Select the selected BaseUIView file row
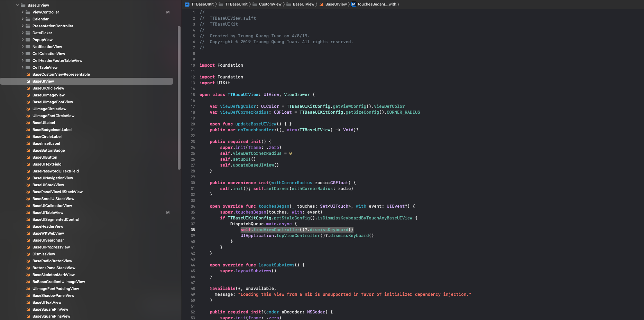Viewport: 644px width, 320px height. [86, 81]
